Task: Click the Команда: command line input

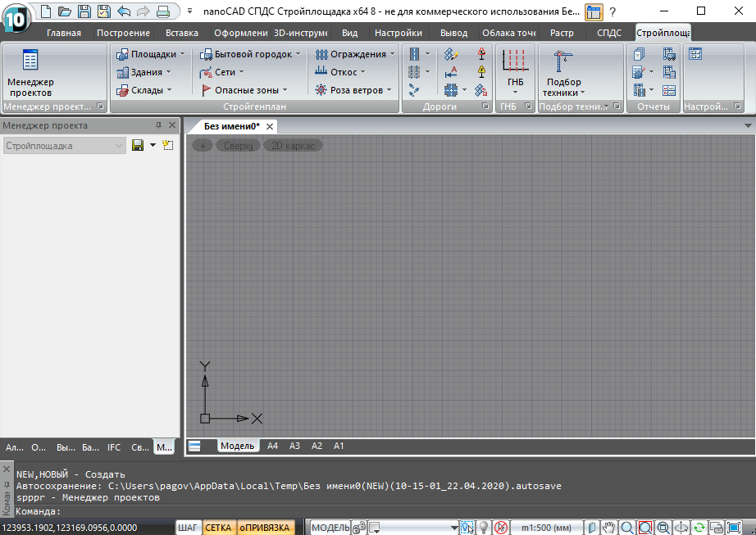Action: tap(385, 511)
